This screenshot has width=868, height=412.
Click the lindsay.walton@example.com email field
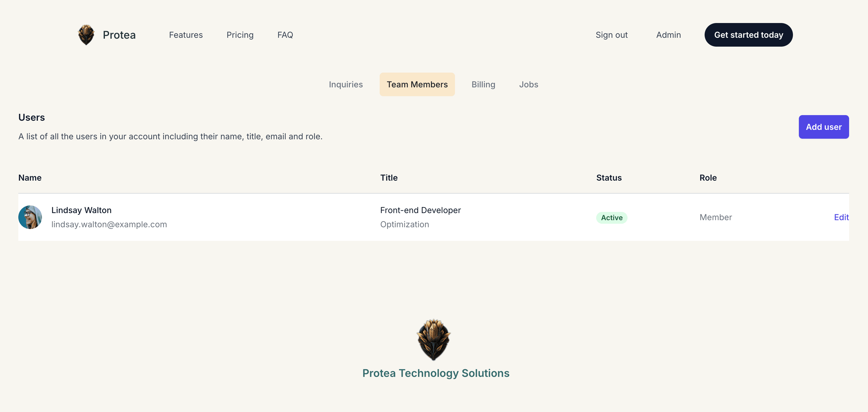point(109,224)
